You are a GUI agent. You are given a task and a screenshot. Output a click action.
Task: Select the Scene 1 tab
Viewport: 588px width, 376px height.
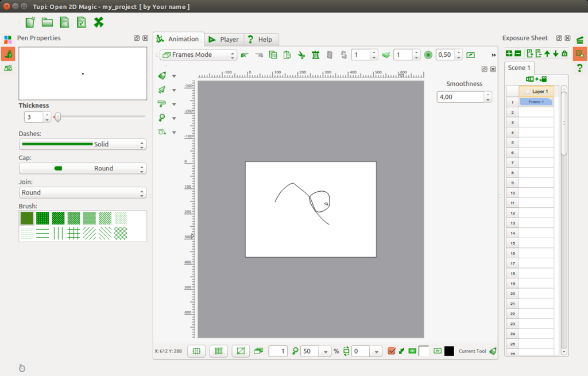pos(519,68)
